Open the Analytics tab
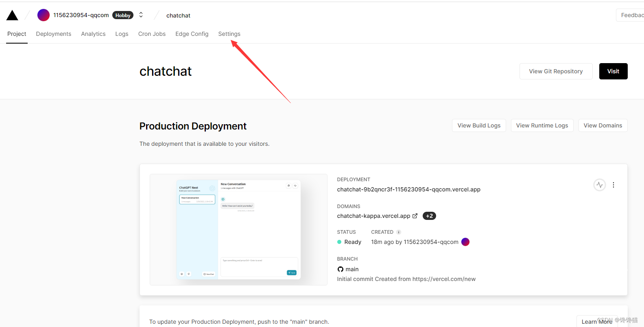The height and width of the screenshot is (327, 644). (x=93, y=34)
